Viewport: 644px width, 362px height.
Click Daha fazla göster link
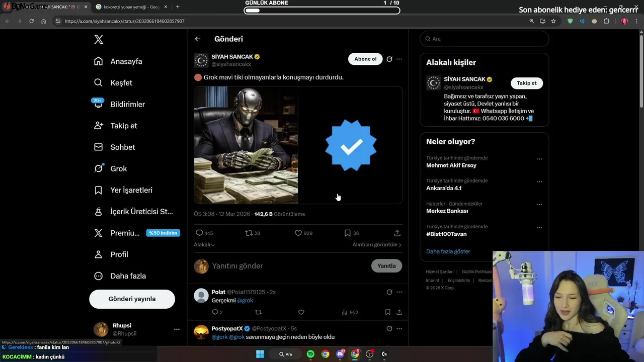coord(448,251)
